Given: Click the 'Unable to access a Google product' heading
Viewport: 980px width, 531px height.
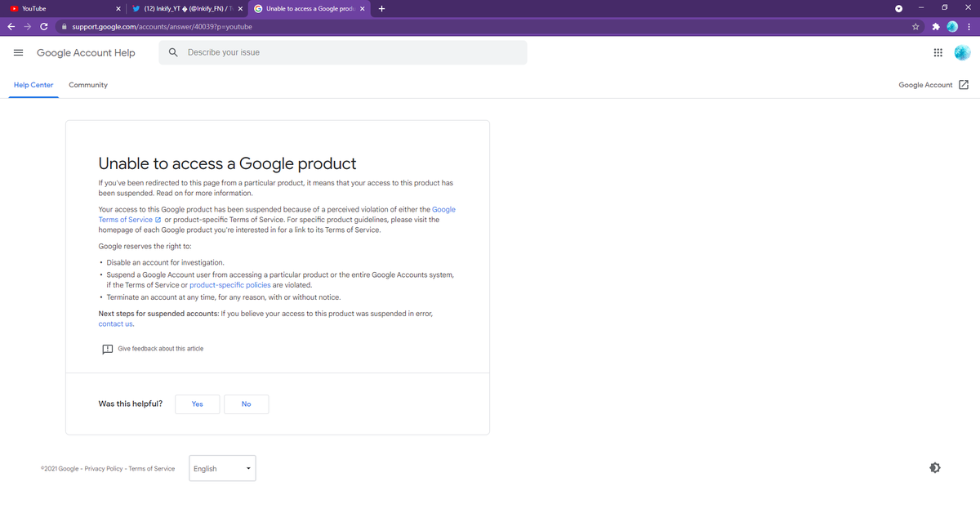Looking at the screenshot, I should (x=227, y=164).
